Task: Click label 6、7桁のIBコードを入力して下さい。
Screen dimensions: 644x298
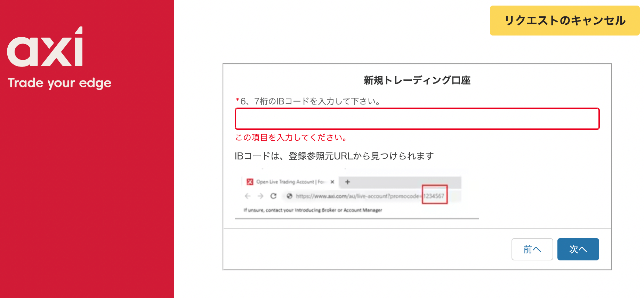Action: 310,101
